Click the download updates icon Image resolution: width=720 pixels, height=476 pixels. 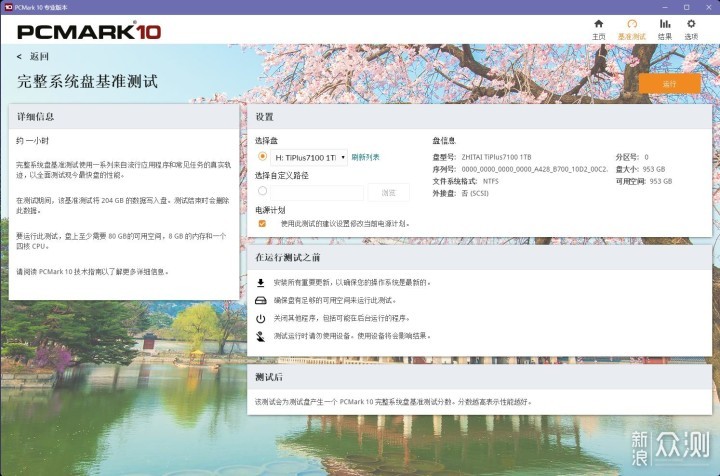click(x=260, y=283)
